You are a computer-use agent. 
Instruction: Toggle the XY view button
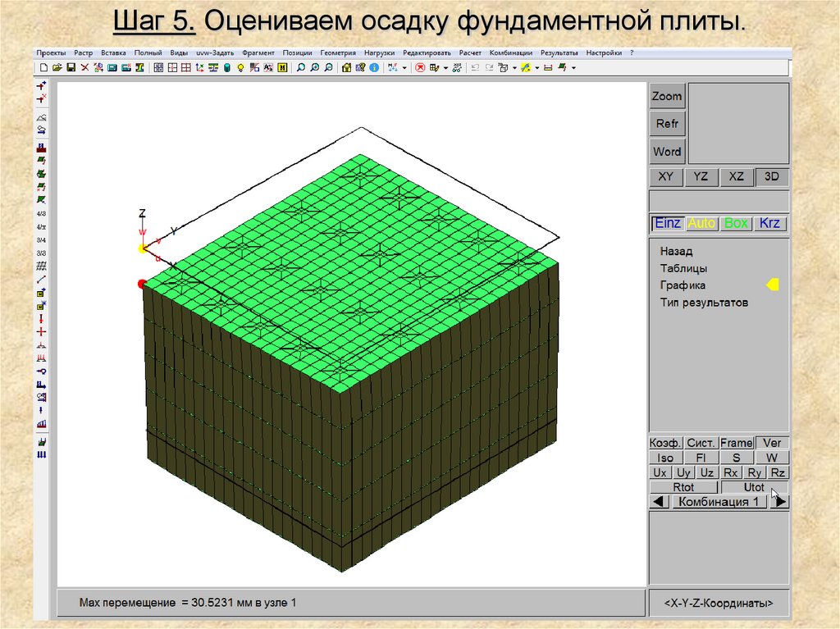[666, 177]
